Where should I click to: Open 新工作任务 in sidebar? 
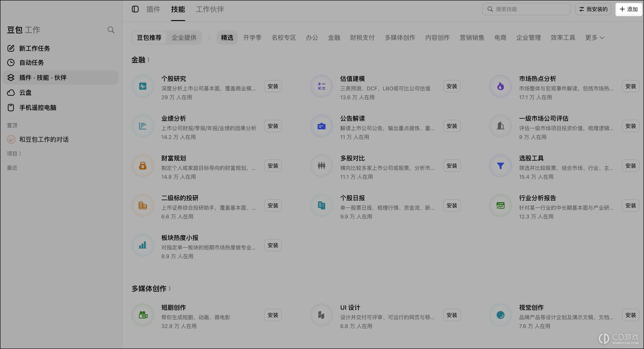coord(60,48)
